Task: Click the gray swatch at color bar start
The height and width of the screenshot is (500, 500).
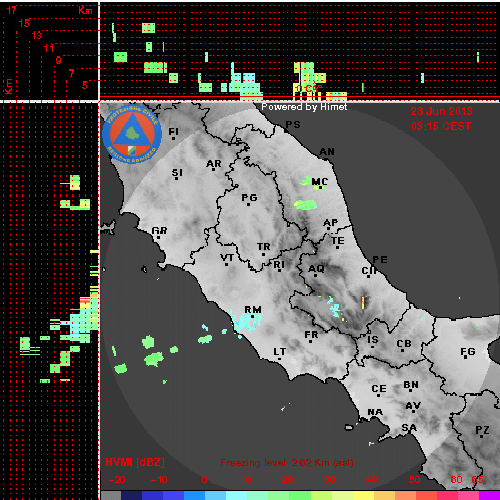Action: pyautogui.click(x=111, y=495)
